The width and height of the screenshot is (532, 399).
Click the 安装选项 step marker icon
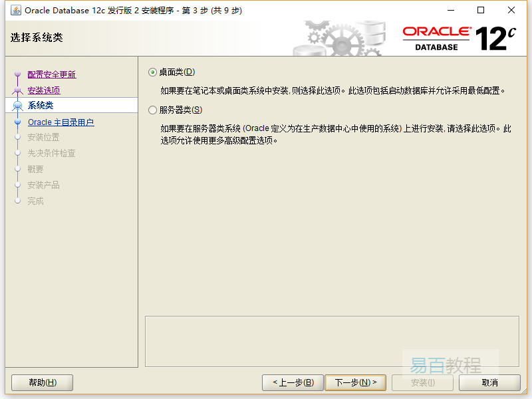coord(18,90)
